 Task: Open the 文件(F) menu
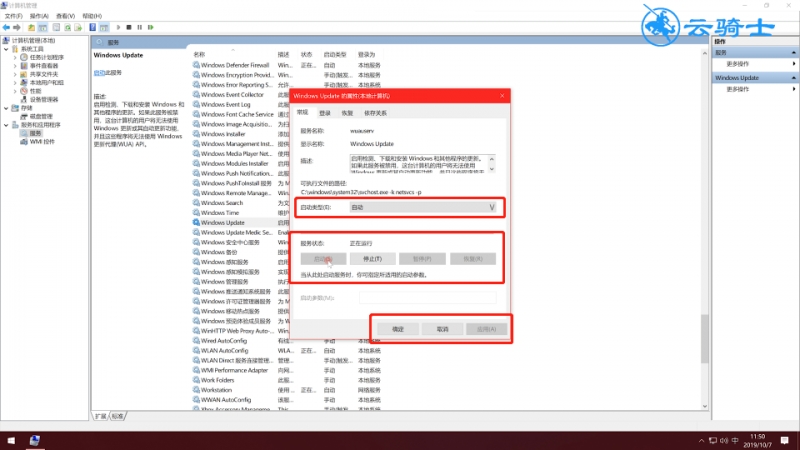click(x=14, y=16)
